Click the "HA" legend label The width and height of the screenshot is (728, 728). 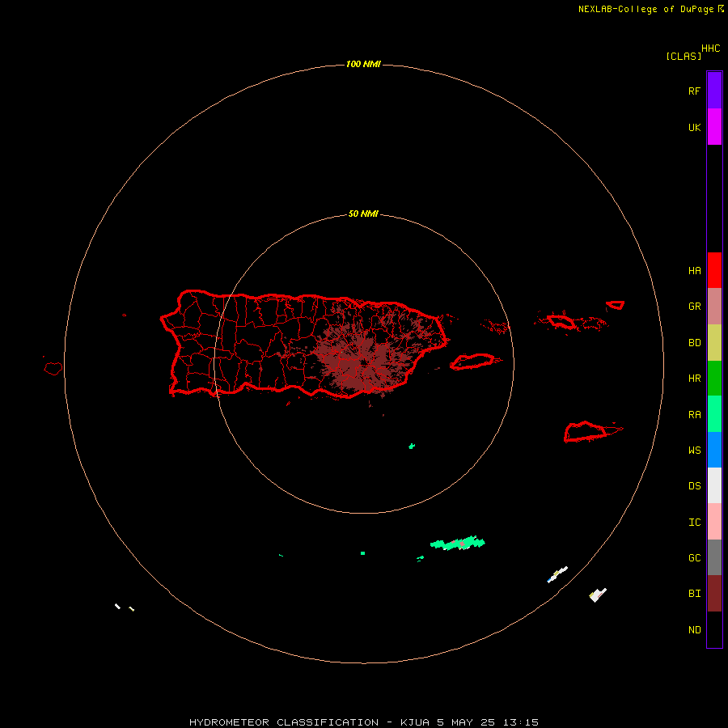[694, 270]
